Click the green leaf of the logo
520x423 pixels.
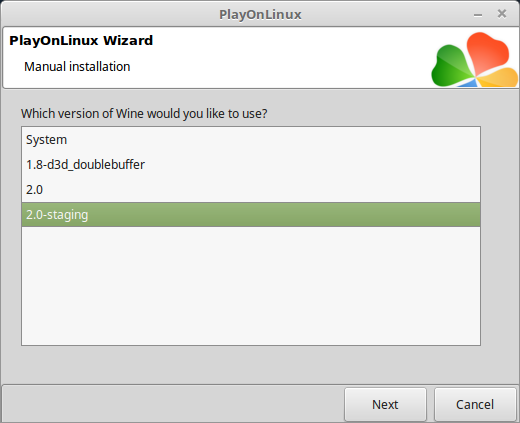[x=452, y=67]
